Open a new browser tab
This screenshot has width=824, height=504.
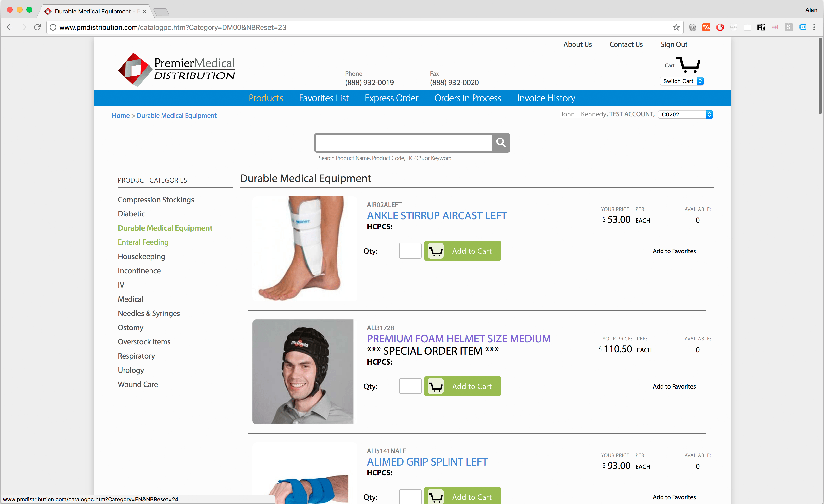162,12
